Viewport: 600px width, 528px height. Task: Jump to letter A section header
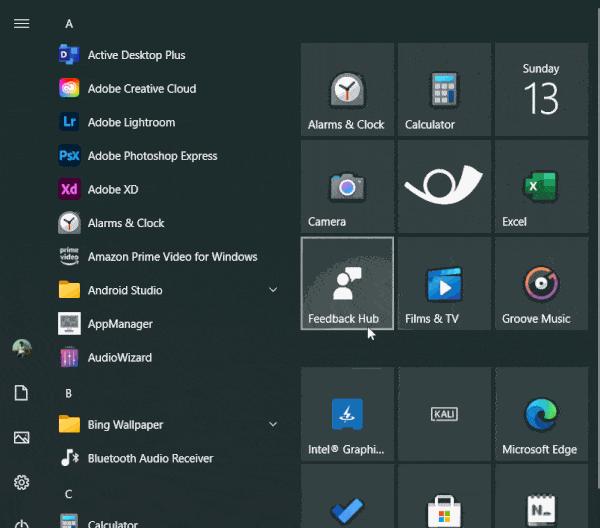click(x=69, y=24)
